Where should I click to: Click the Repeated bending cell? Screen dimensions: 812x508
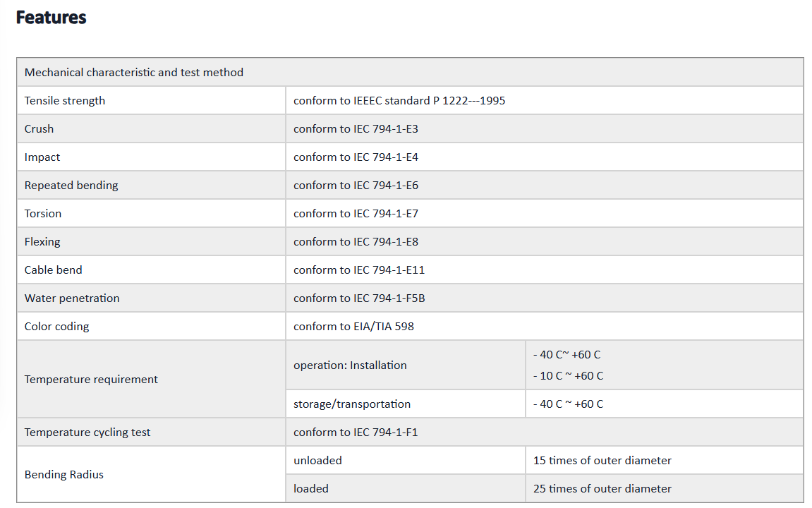[151, 185]
